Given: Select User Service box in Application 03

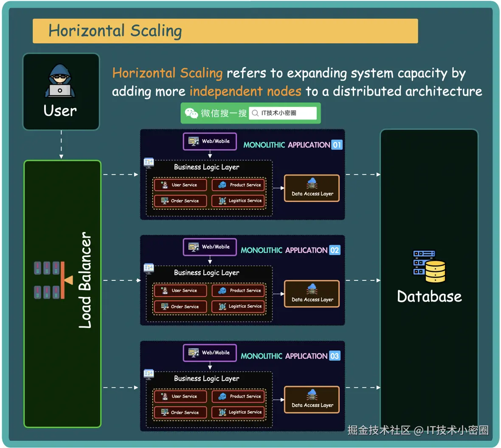Looking at the screenshot, I should (180, 396).
